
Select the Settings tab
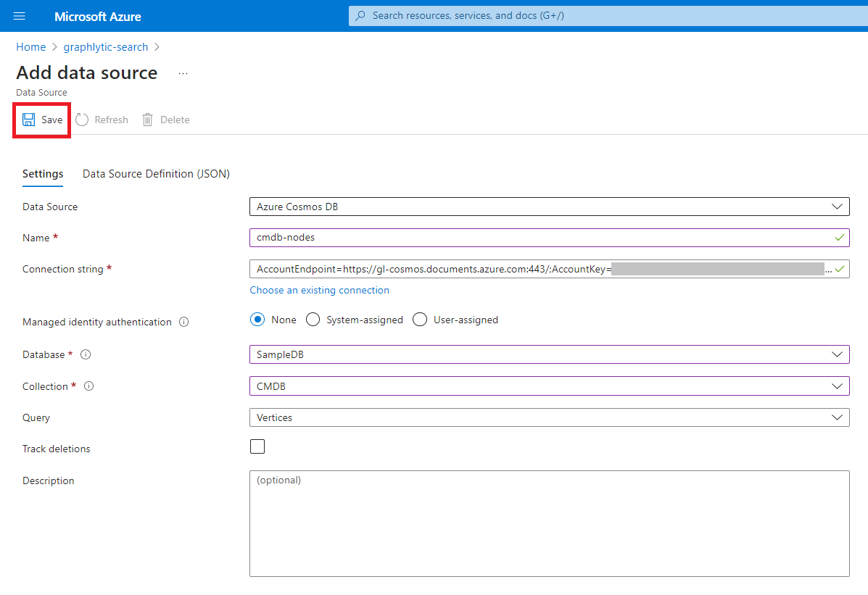43,174
